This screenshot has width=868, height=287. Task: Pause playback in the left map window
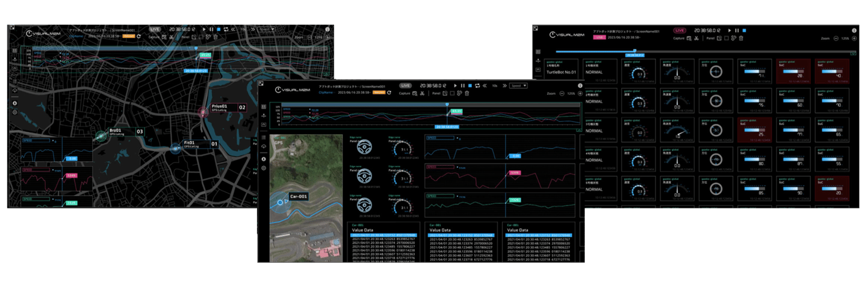coord(211,29)
